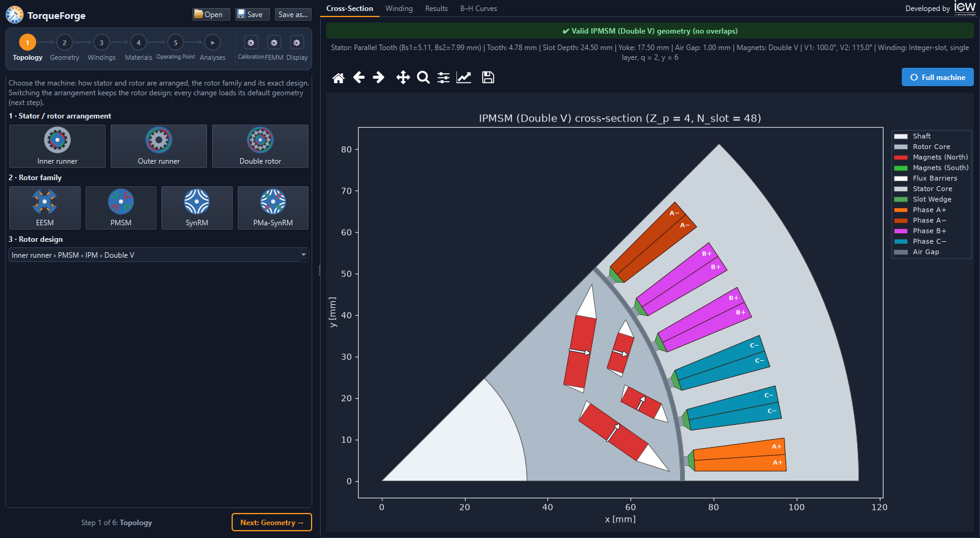The width and height of the screenshot is (980, 538).
Task: Select the Cross-Section tab
Action: pos(349,9)
